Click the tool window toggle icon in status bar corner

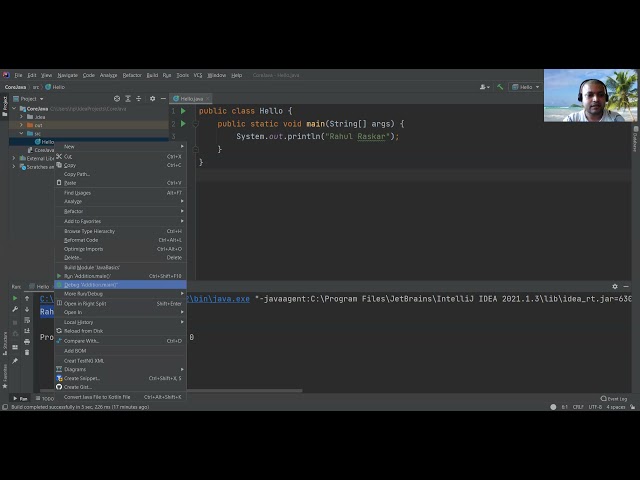click(5, 407)
